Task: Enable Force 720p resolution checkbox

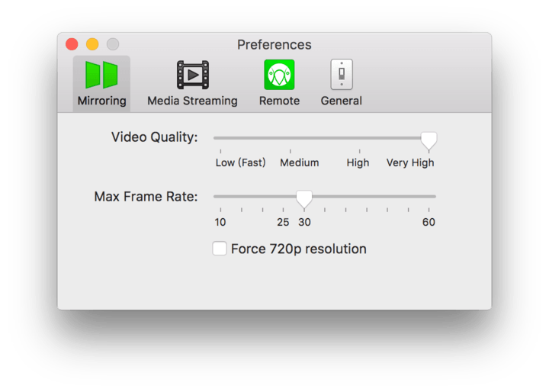Action: 220,249
